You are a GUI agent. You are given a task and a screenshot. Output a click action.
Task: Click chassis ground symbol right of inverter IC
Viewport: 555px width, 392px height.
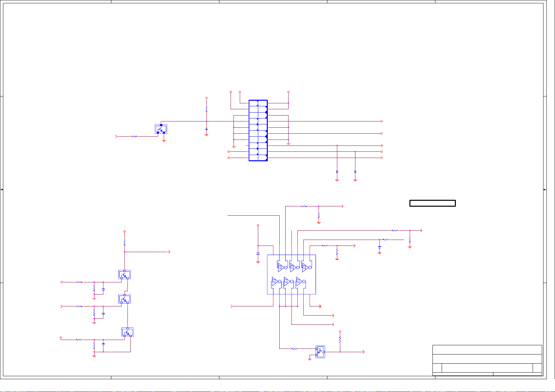pyautogui.click(x=319, y=306)
